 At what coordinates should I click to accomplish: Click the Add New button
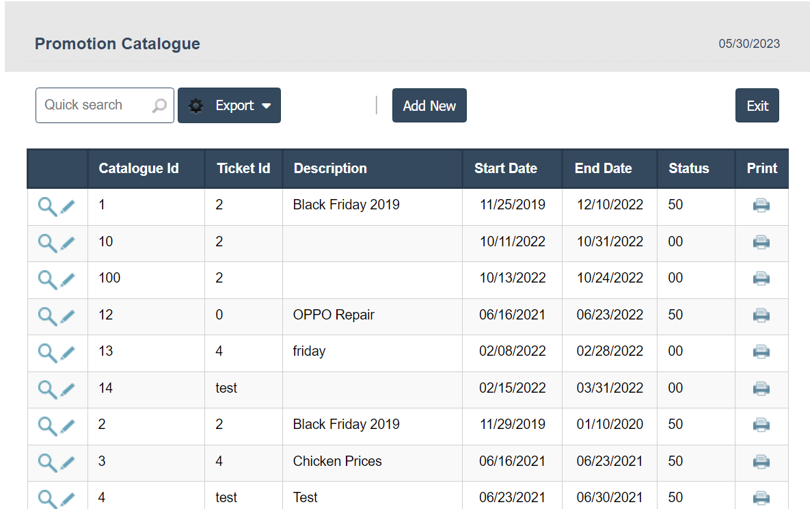[x=429, y=106]
